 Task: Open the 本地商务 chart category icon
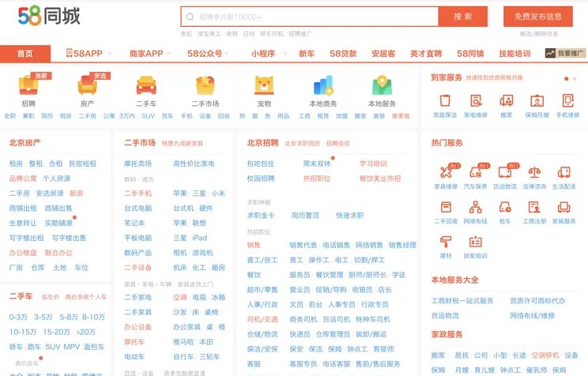pos(323,85)
